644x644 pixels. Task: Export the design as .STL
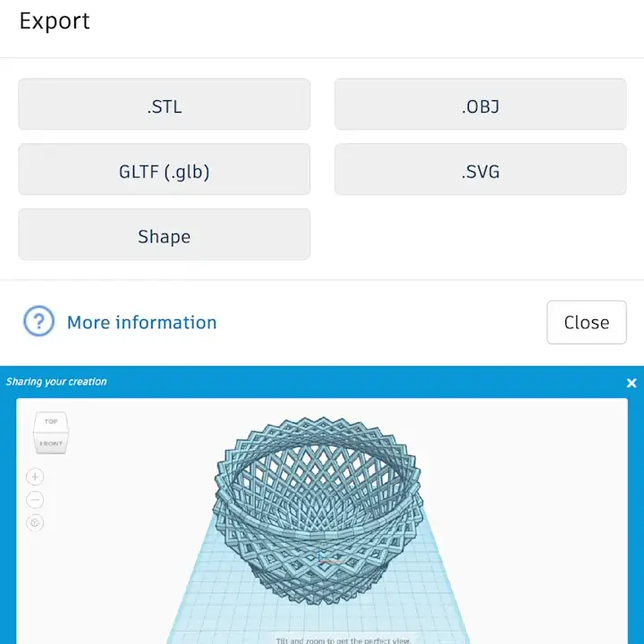click(x=164, y=105)
